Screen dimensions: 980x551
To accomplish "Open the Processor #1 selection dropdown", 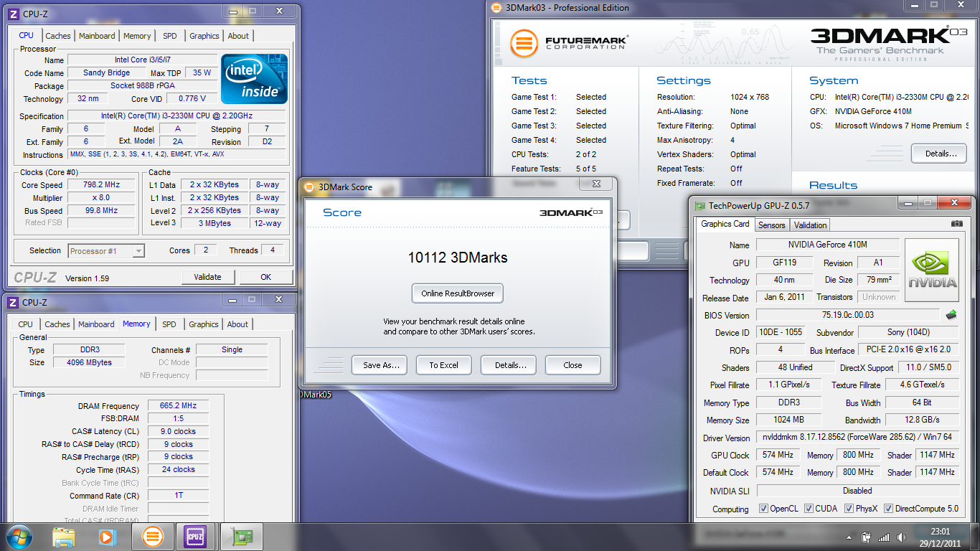I will (106, 250).
